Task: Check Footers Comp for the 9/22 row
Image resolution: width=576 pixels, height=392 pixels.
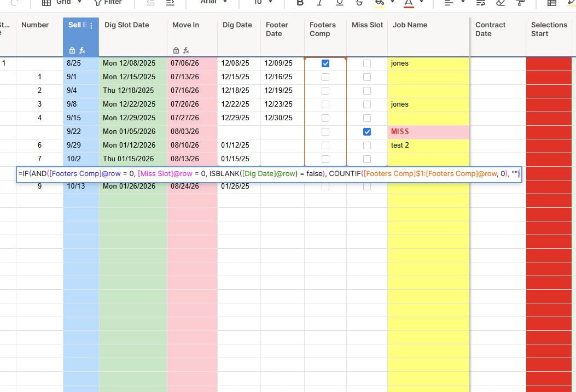Action: [325, 131]
